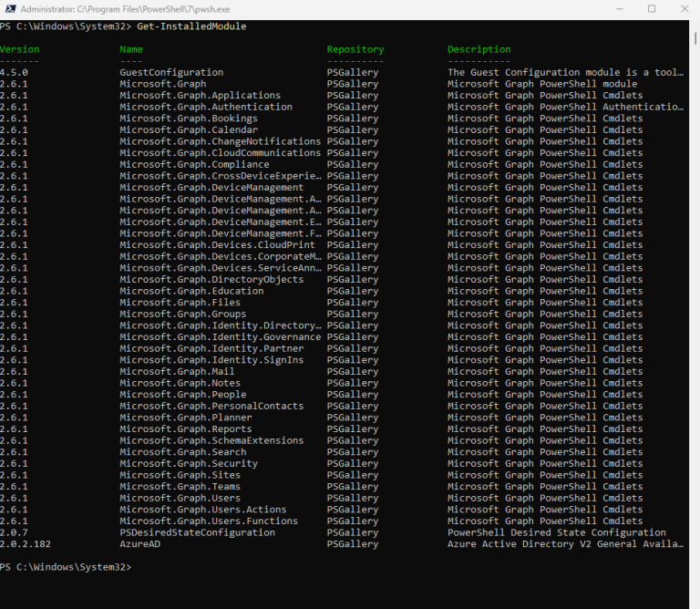Click the Repository column header

coord(355,49)
